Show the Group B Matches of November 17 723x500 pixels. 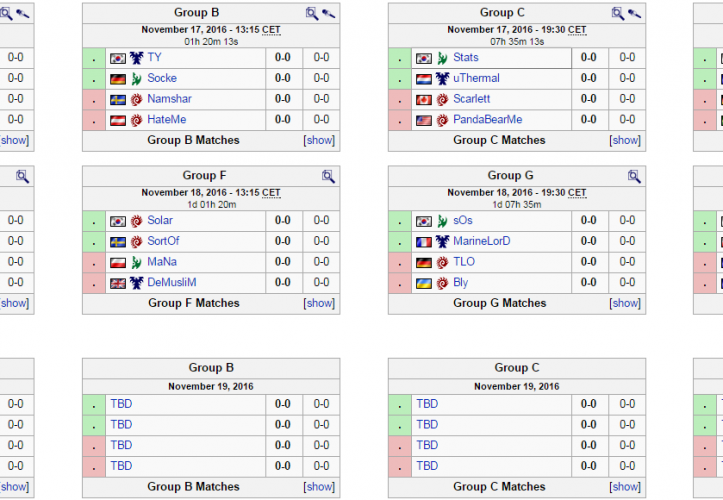pos(320,140)
